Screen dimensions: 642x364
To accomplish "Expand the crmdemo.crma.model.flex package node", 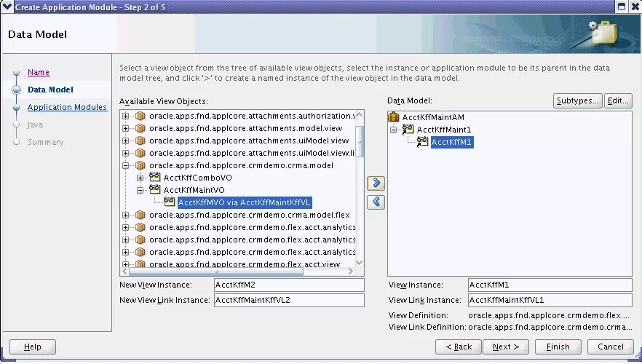I will click(126, 215).
